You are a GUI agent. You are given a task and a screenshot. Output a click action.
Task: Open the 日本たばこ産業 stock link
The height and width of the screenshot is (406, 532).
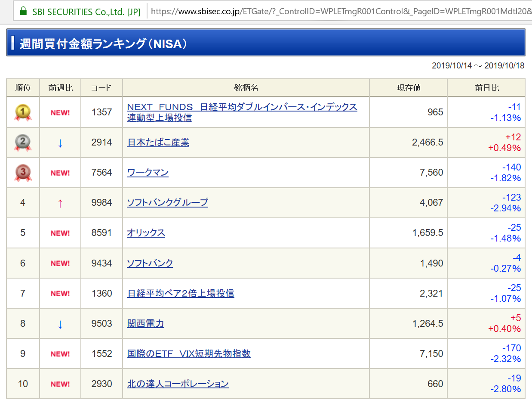coord(158,143)
